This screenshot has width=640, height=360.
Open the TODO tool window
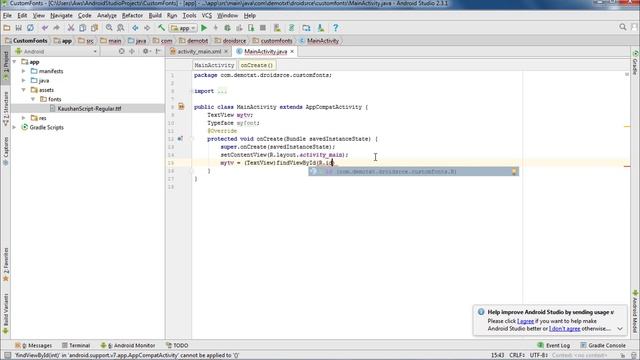pyautogui.click(x=177, y=345)
